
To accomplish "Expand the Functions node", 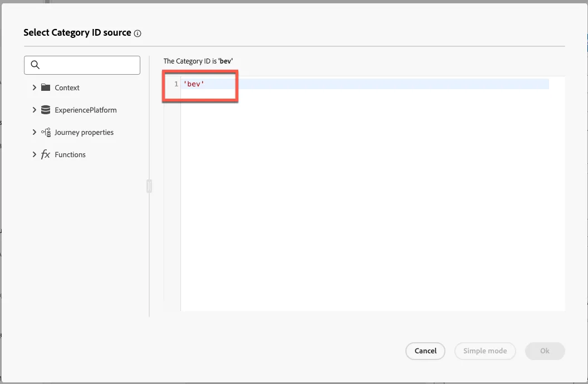I will [34, 154].
